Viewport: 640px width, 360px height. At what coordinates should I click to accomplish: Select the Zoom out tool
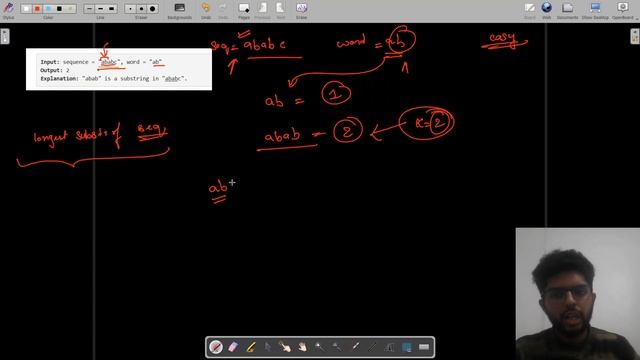[x=337, y=347]
